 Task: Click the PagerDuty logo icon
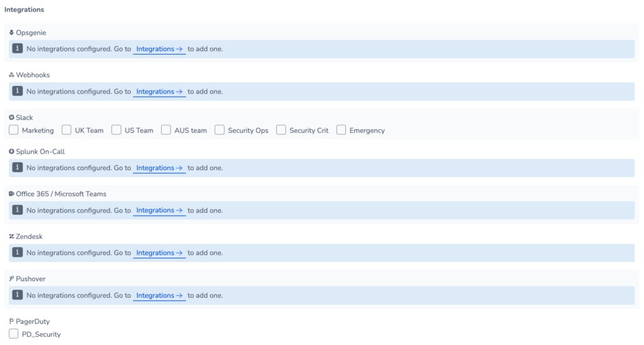(11, 321)
